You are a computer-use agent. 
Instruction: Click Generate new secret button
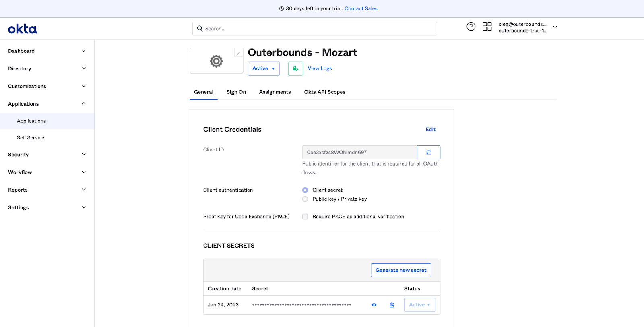[x=401, y=270]
